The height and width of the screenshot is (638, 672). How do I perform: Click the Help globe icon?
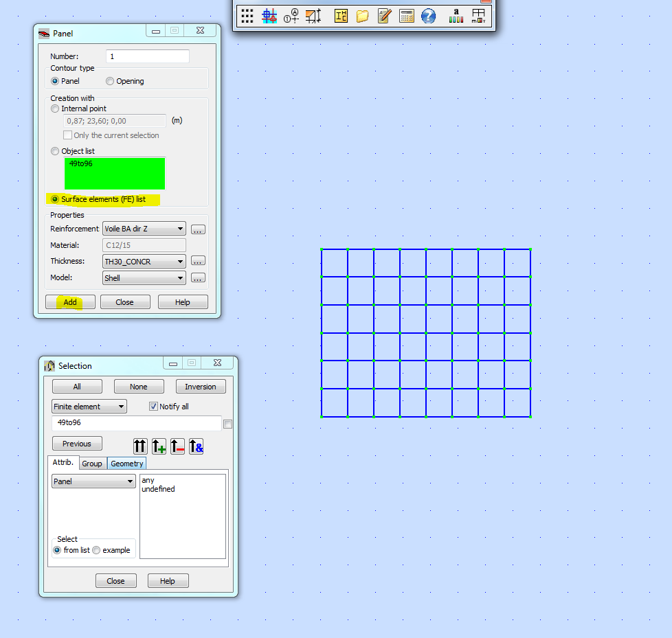(428, 16)
